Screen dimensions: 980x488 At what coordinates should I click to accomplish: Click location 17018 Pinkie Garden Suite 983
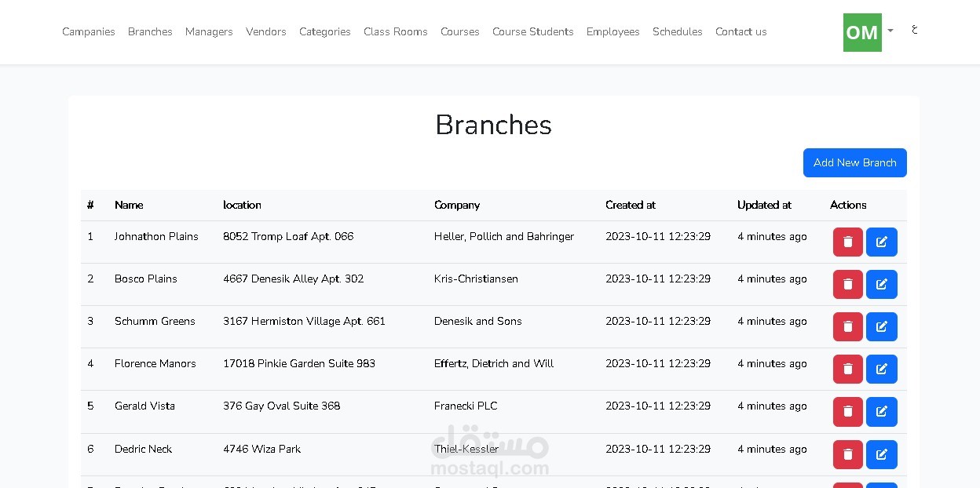(x=299, y=363)
